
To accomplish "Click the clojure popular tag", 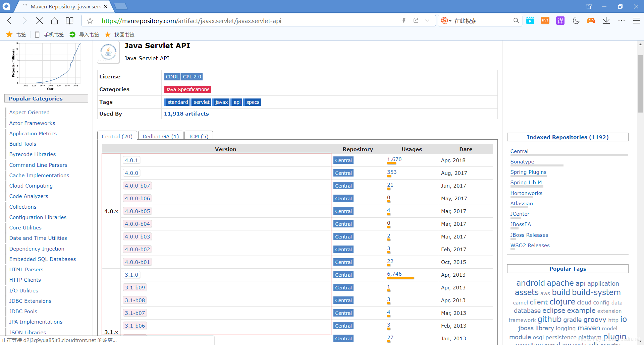I will click(x=562, y=302).
